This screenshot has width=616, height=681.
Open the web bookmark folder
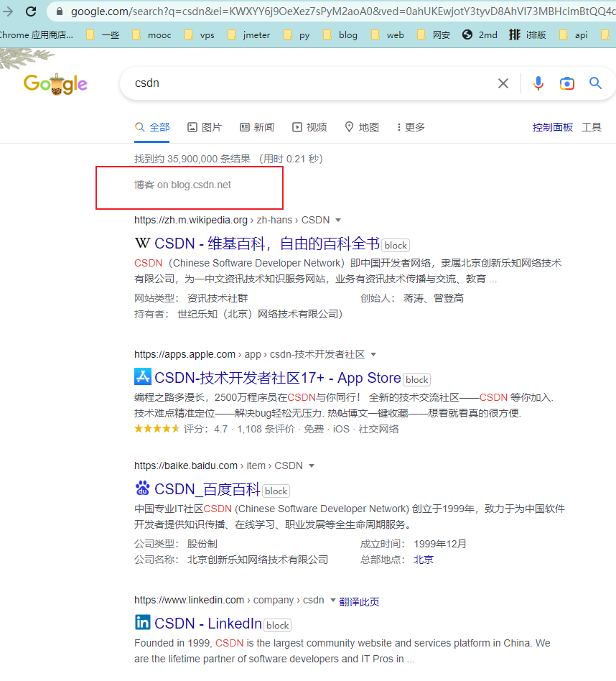click(x=388, y=34)
